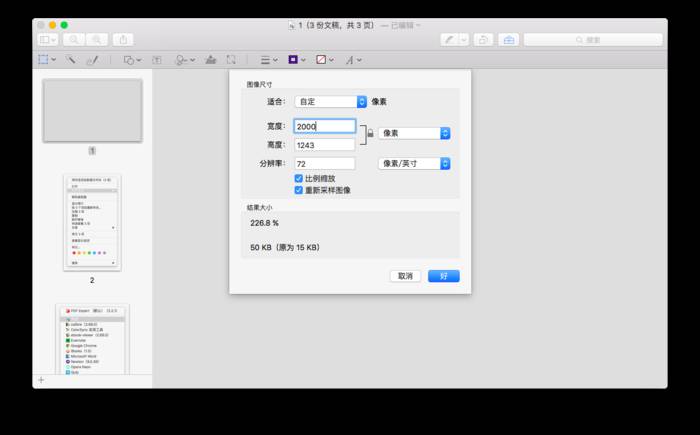Open the fill color swatch
700x435 pixels.
click(321, 59)
